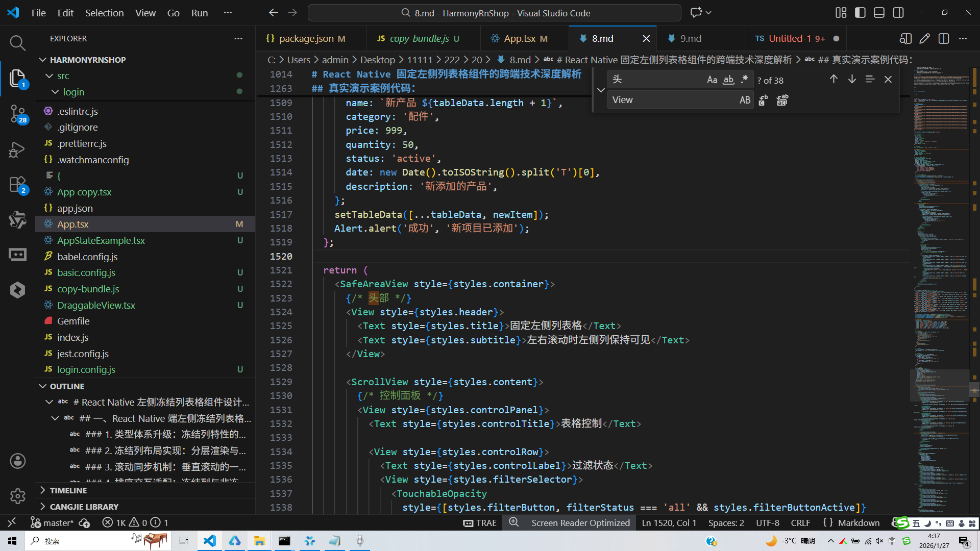Toggle Preserve Case in replace field
The width and height of the screenshot is (980, 551).
tap(745, 101)
